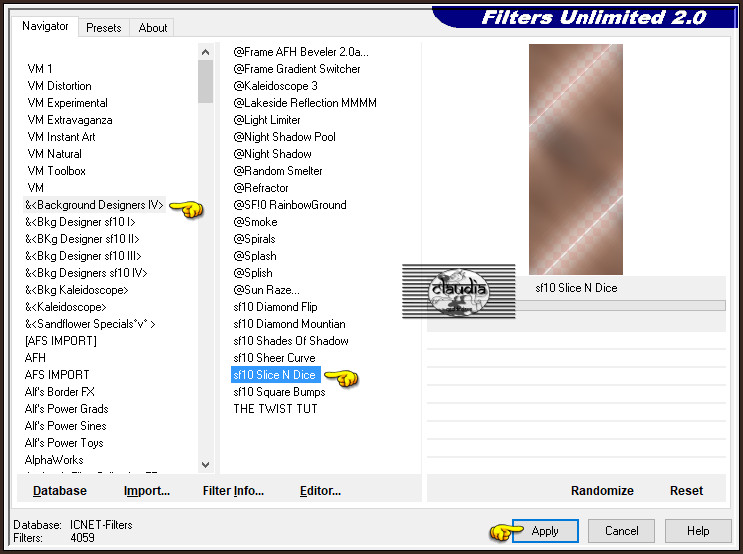
Task: Choose @Splash filter
Action: [254, 256]
